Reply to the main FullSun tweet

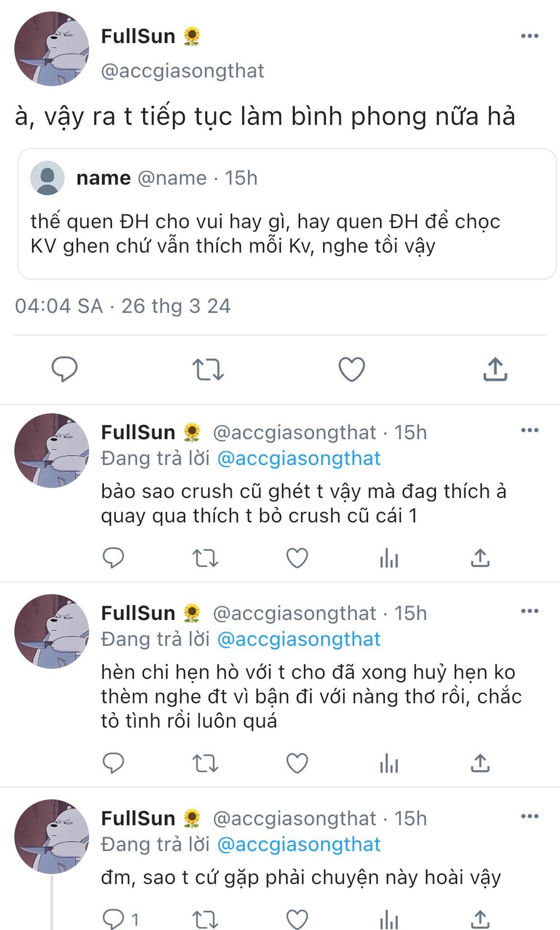coord(64,370)
